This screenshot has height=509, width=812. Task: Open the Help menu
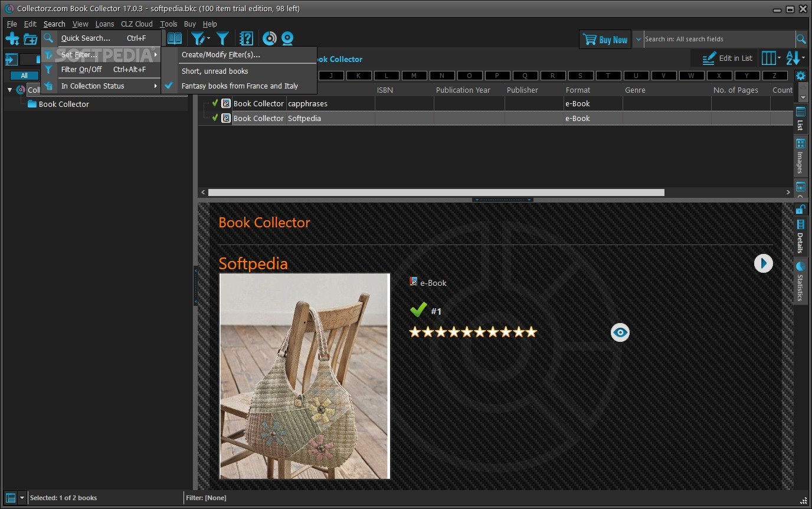(x=210, y=24)
